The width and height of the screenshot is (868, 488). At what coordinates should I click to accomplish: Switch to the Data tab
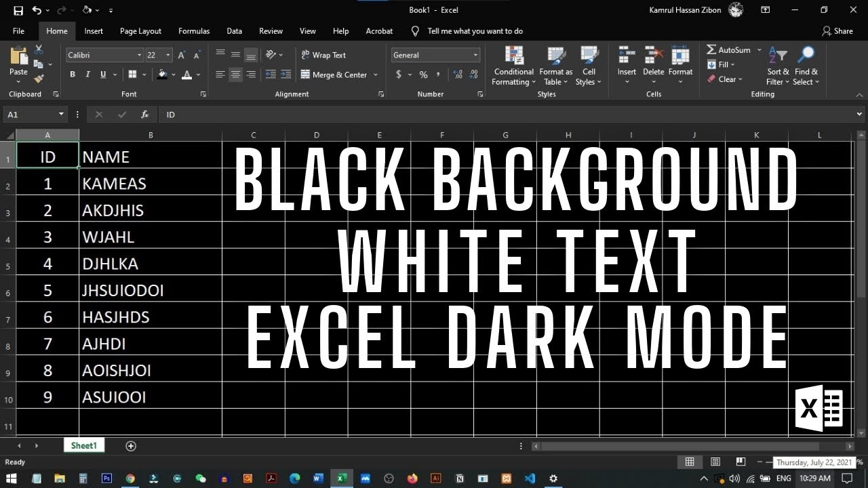(234, 31)
